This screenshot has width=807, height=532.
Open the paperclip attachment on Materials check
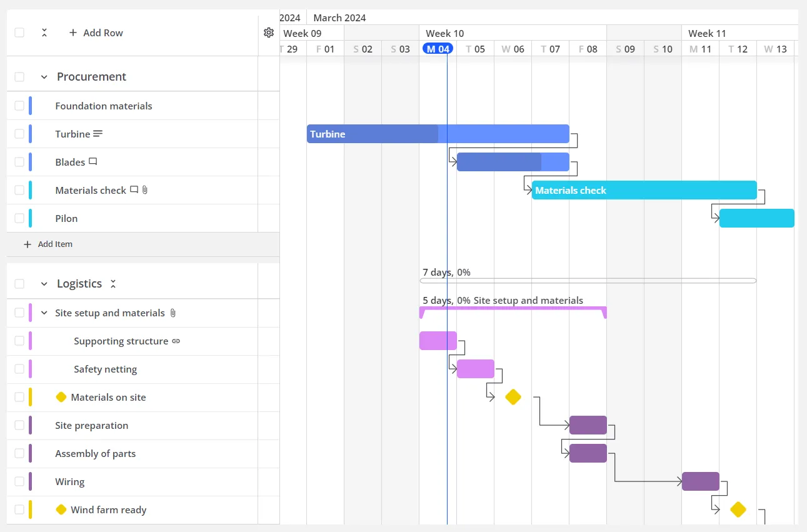pyautogui.click(x=144, y=190)
